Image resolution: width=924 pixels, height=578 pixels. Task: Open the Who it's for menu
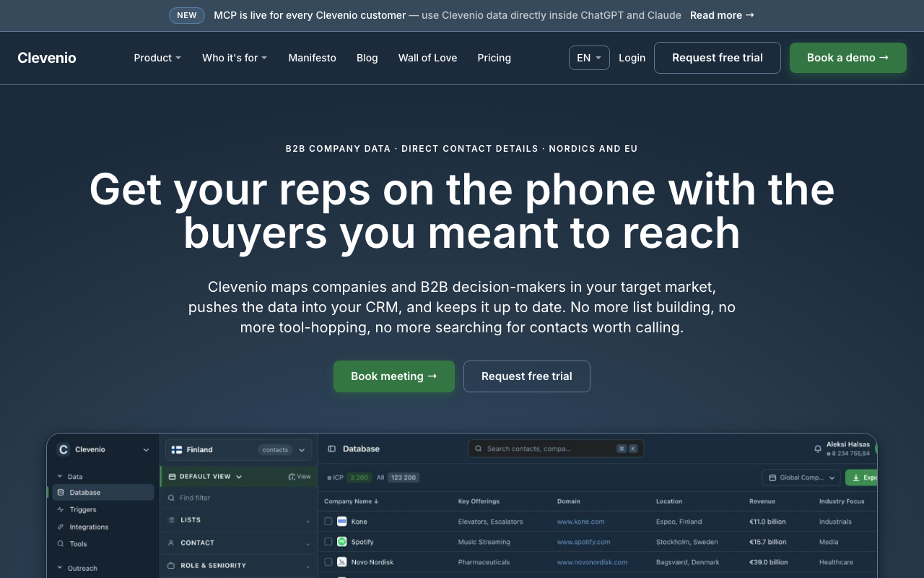[x=235, y=58]
